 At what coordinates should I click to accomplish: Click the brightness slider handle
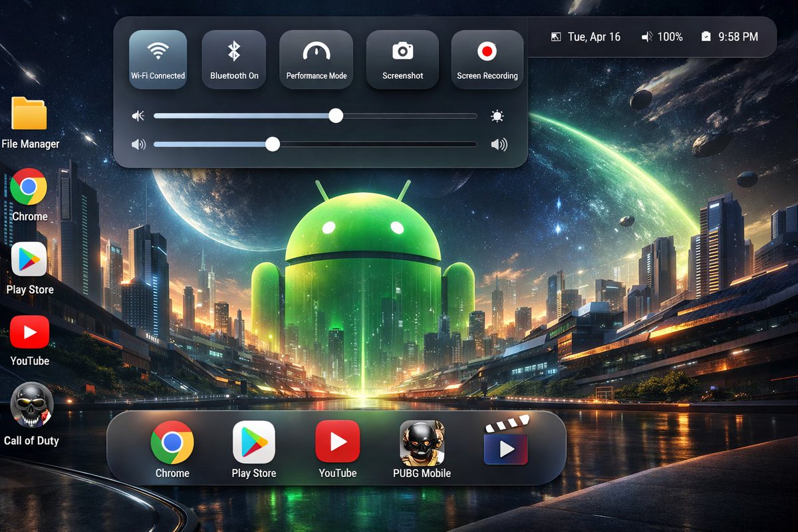[x=336, y=116]
